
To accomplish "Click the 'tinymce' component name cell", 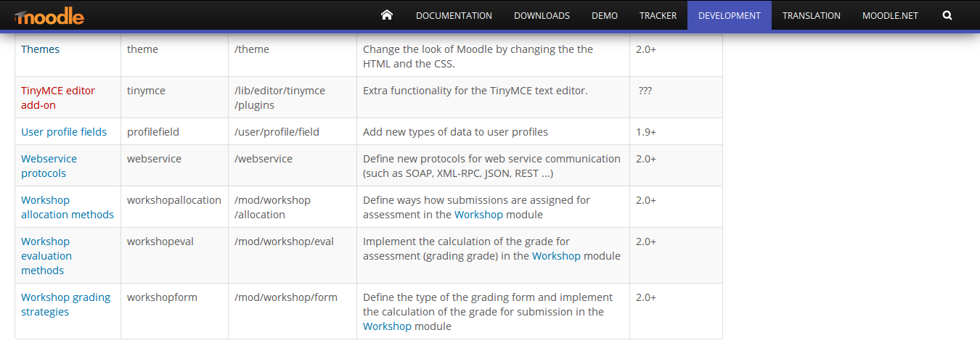I will [x=174, y=97].
